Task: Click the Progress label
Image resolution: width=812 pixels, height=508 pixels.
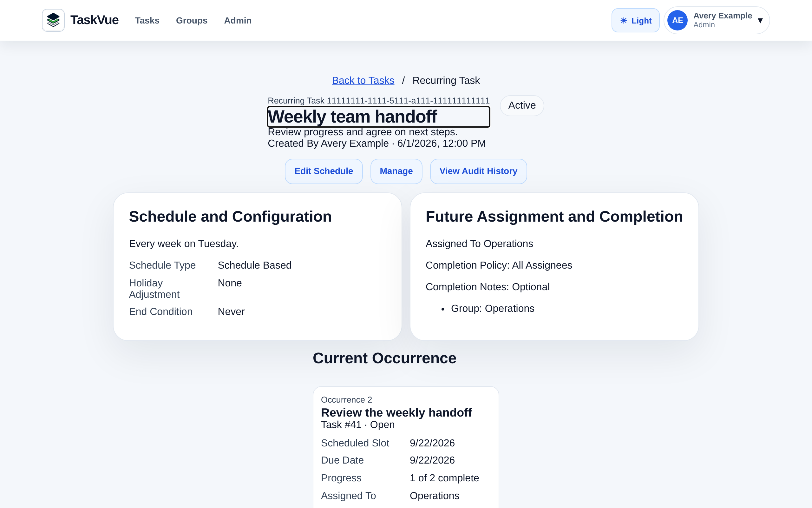Action: tap(341, 478)
